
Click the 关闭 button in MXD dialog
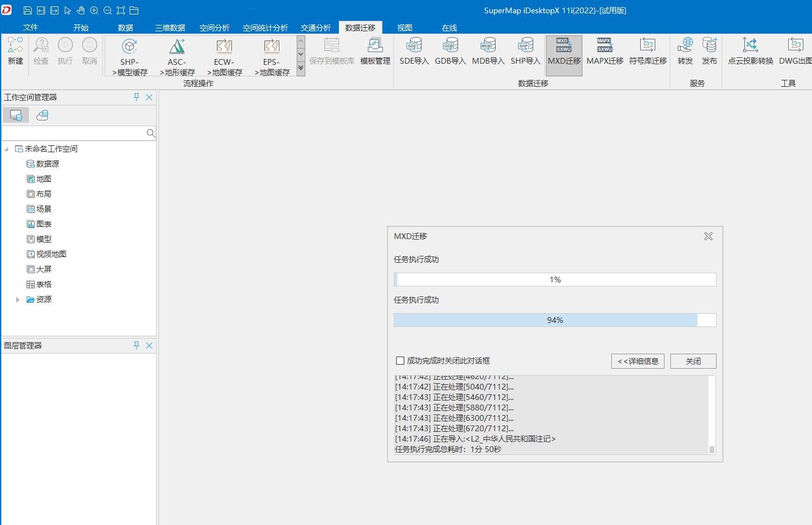point(693,361)
